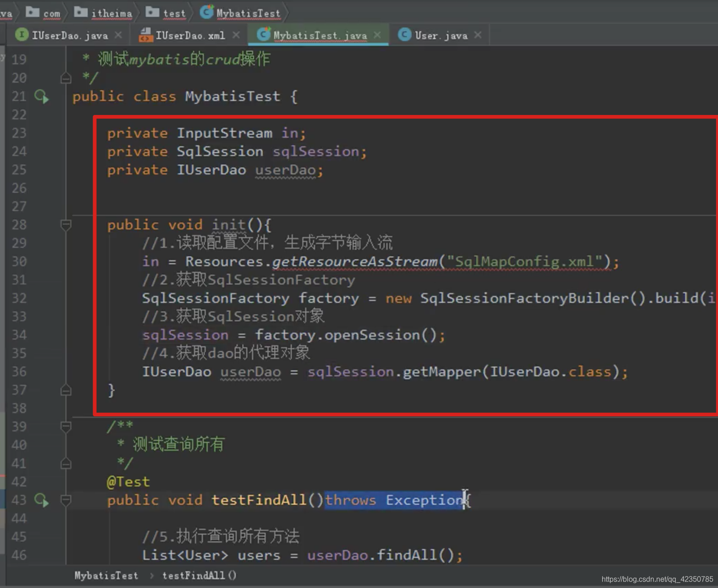Click the sqlSession field name on line 24
The width and height of the screenshot is (718, 588).
point(316,152)
